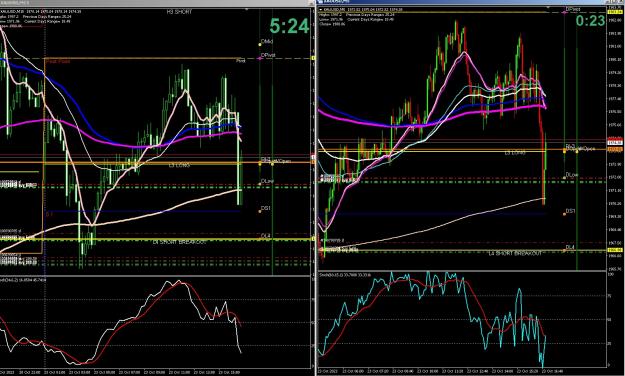Select the L3 LONG label on right chart

coord(515,153)
